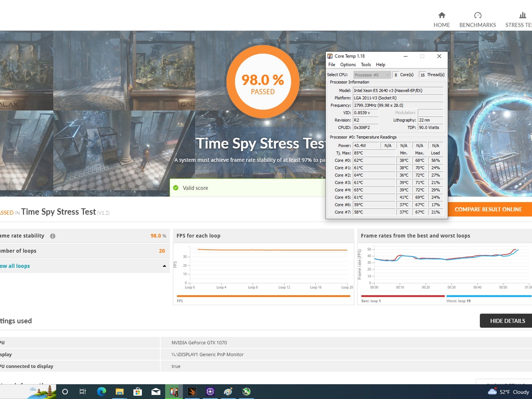Click the green Valid score check icon
The image size is (532, 399).
[x=176, y=188]
